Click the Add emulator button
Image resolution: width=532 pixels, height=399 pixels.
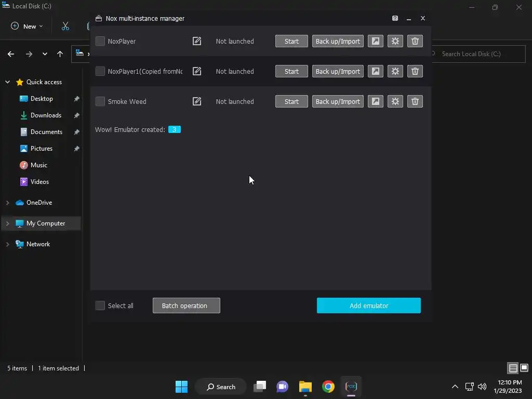pos(369,305)
